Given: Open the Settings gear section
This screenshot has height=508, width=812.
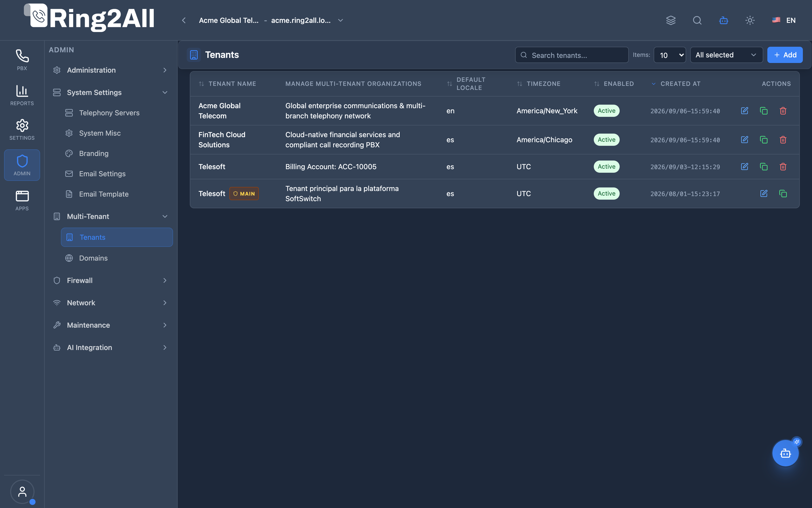Looking at the screenshot, I should [22, 130].
